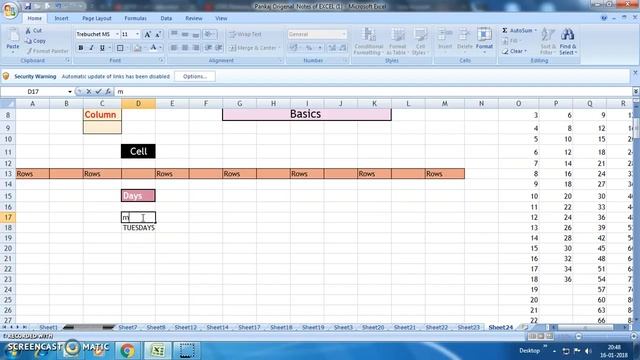
Task: Toggle Bold formatting
Action: pyautogui.click(x=81, y=48)
